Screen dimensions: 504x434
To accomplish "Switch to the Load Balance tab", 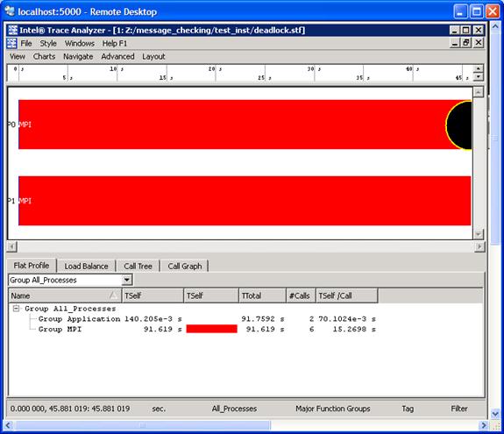I will pos(86,267).
